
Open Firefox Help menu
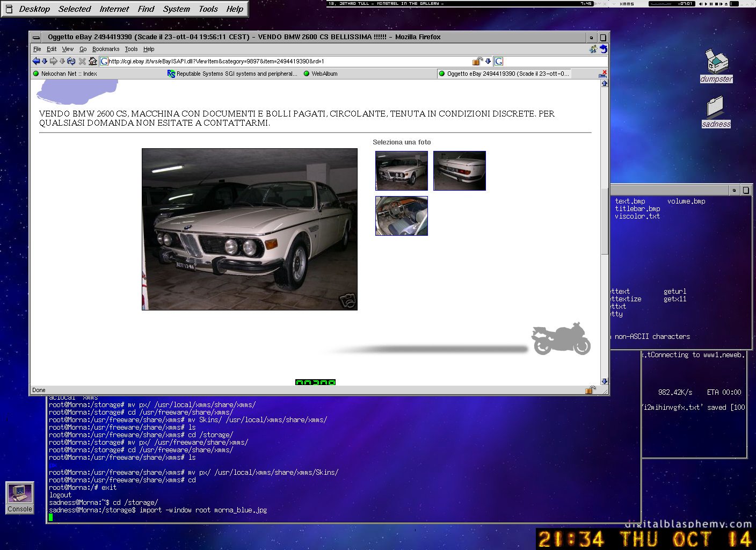click(149, 49)
